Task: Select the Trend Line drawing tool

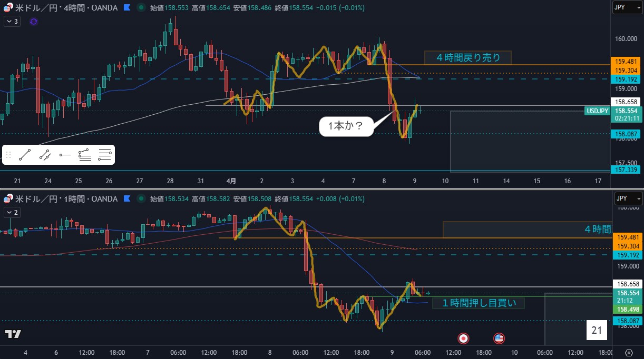Action: 25,155
